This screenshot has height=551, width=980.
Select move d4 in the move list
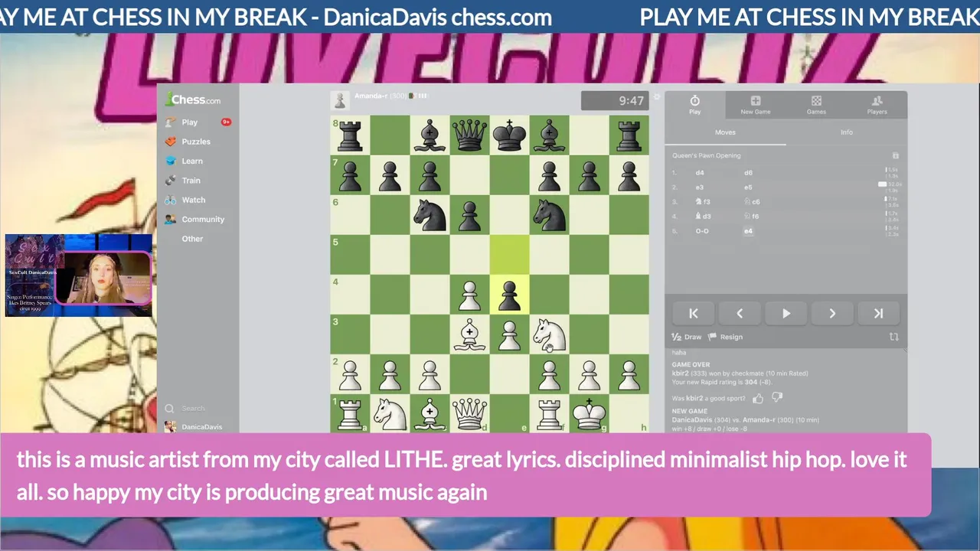tap(700, 173)
